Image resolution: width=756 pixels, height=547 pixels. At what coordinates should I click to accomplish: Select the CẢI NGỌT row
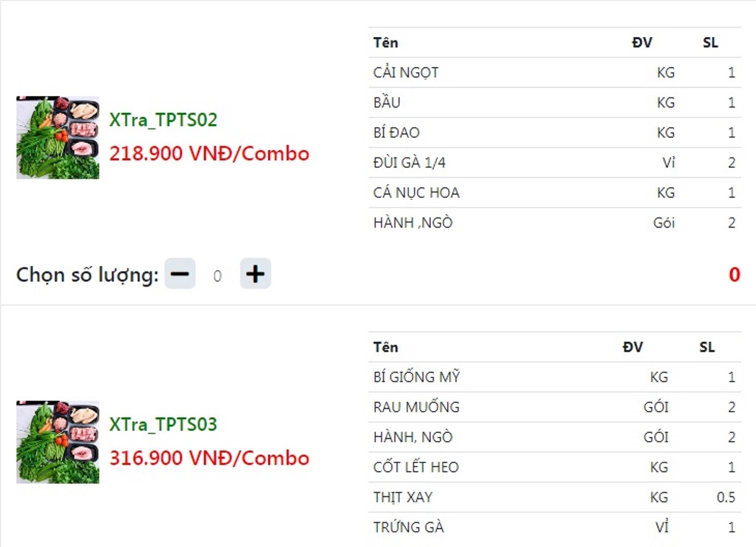555,73
